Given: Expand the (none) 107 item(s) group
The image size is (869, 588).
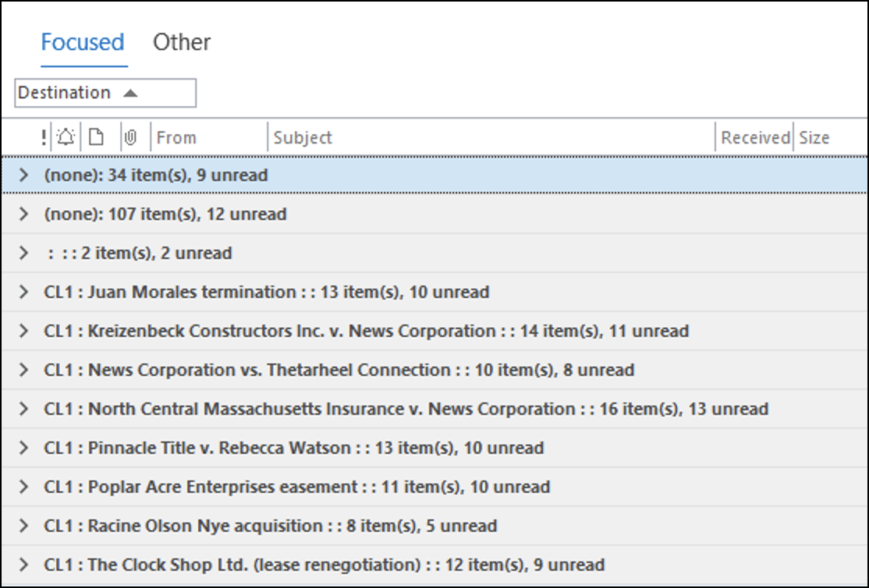Looking at the screenshot, I should tap(23, 214).
